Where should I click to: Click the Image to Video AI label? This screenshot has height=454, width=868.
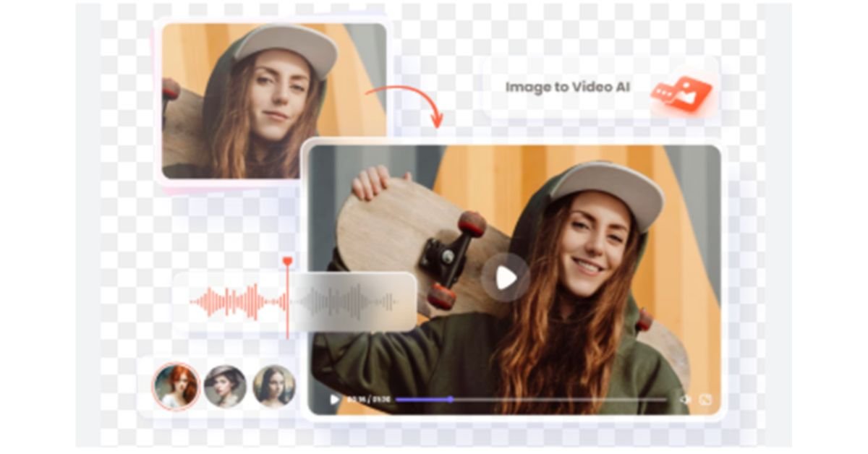point(569,89)
